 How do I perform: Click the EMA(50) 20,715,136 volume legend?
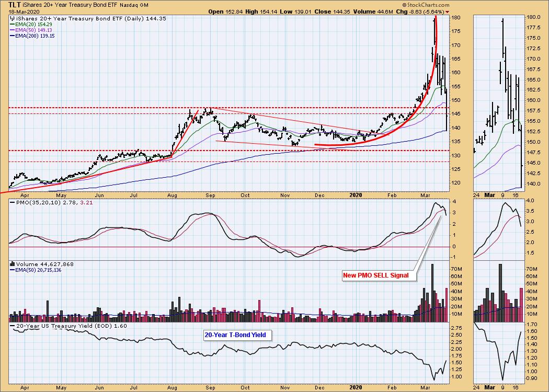click(36, 270)
